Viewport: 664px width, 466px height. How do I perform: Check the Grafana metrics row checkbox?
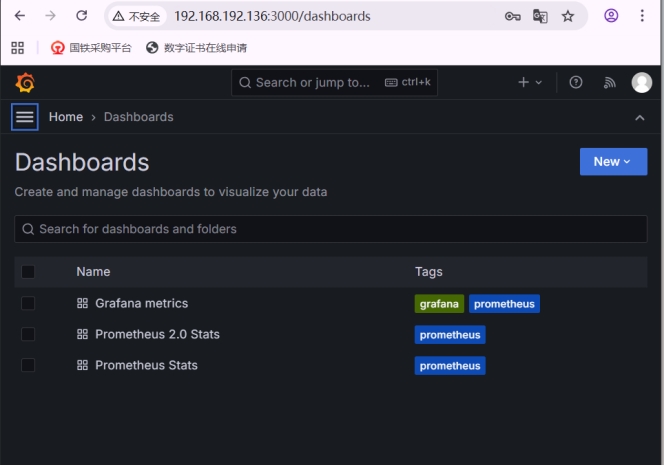point(28,303)
